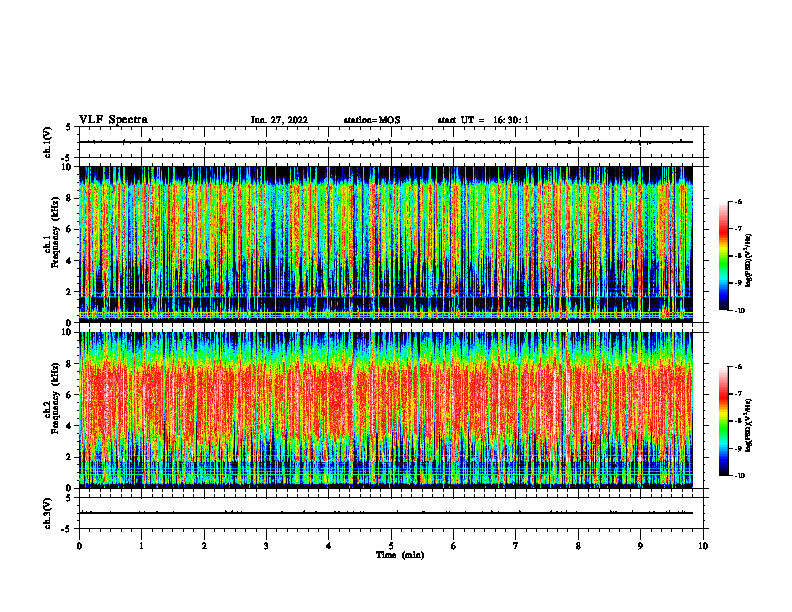Click the ch.1 colorbar log(PSD) label
This screenshot has height=612, width=792.
(x=749, y=260)
